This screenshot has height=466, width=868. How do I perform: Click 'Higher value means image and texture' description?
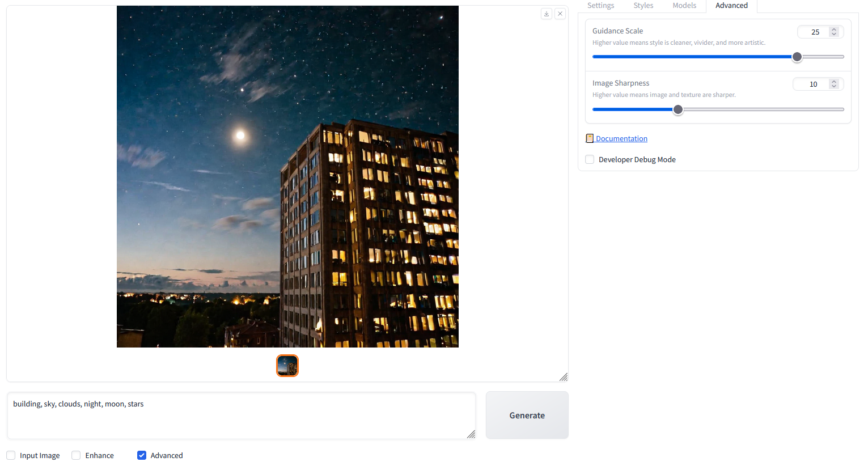pyautogui.click(x=664, y=95)
